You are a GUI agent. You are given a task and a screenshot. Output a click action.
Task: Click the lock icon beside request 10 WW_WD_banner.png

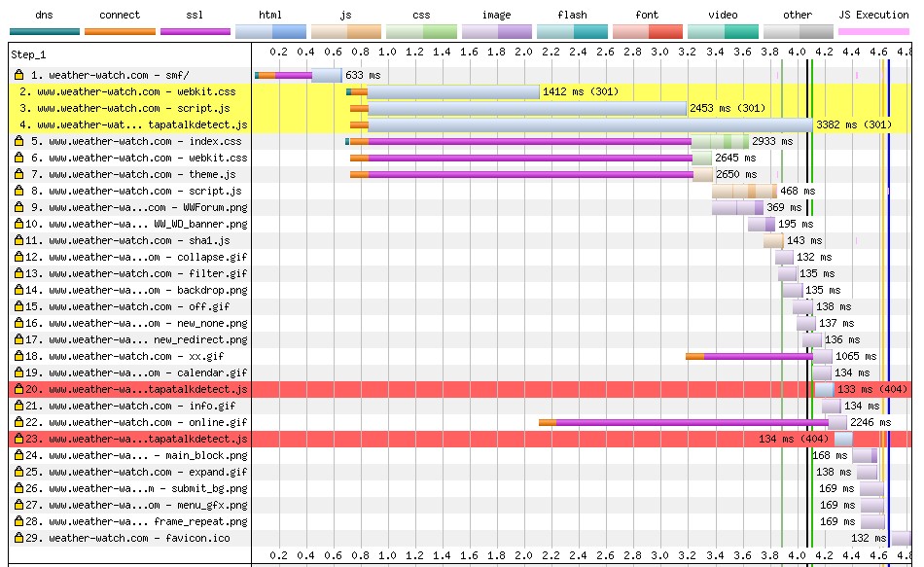tap(18, 224)
